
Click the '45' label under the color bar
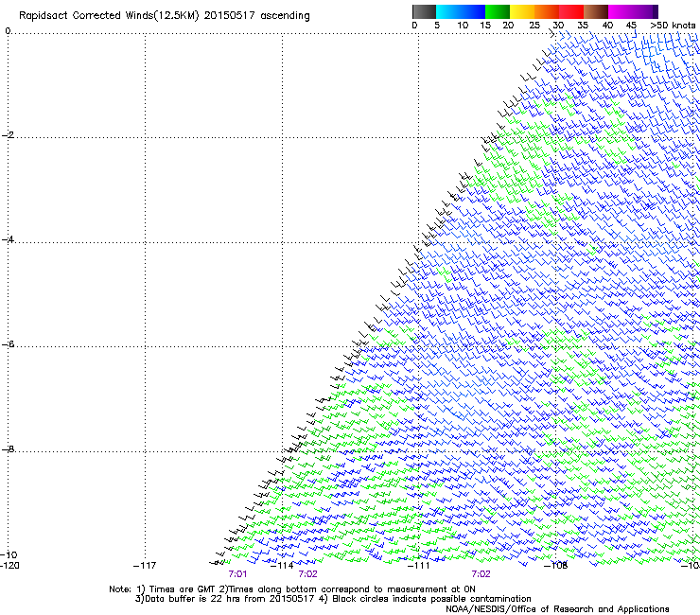[631, 26]
